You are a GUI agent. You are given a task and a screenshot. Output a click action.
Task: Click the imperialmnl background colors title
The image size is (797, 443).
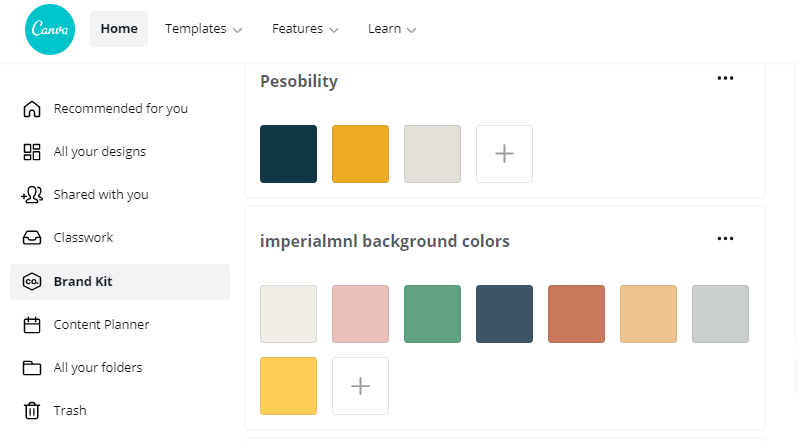tap(385, 241)
